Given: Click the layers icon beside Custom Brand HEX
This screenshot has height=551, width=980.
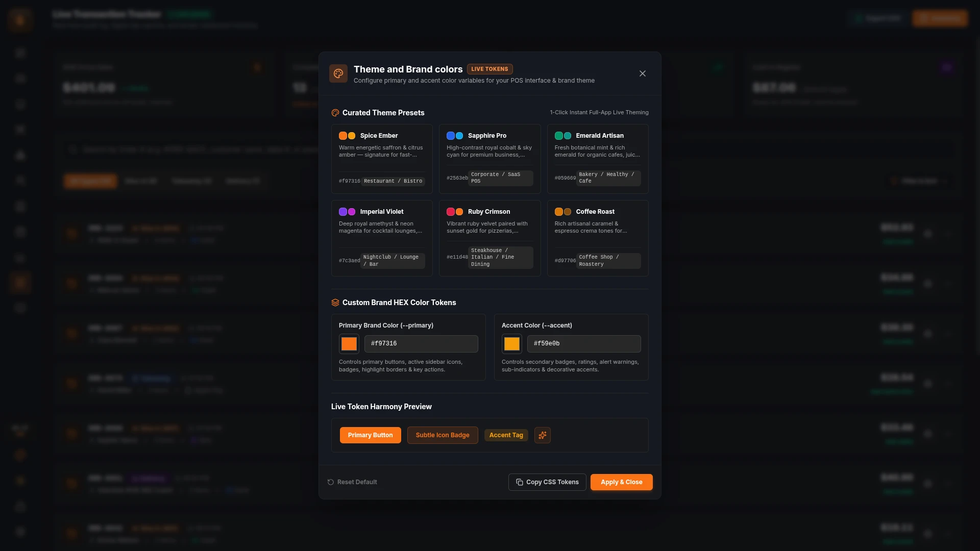Looking at the screenshot, I should [x=335, y=303].
